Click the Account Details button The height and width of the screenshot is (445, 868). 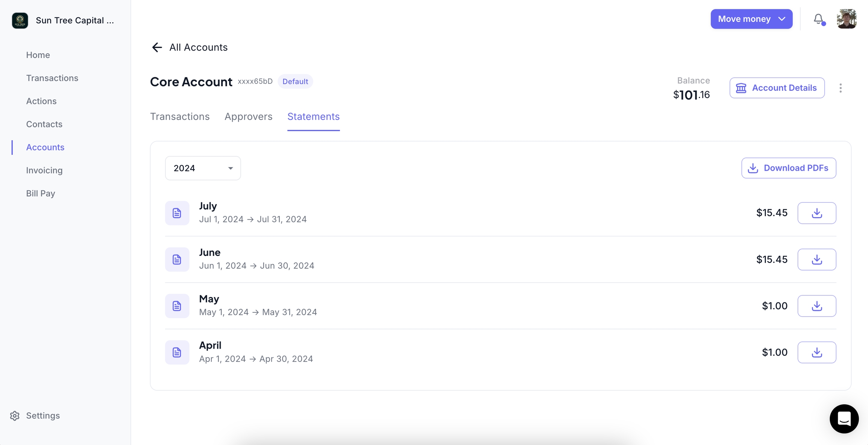[777, 88]
